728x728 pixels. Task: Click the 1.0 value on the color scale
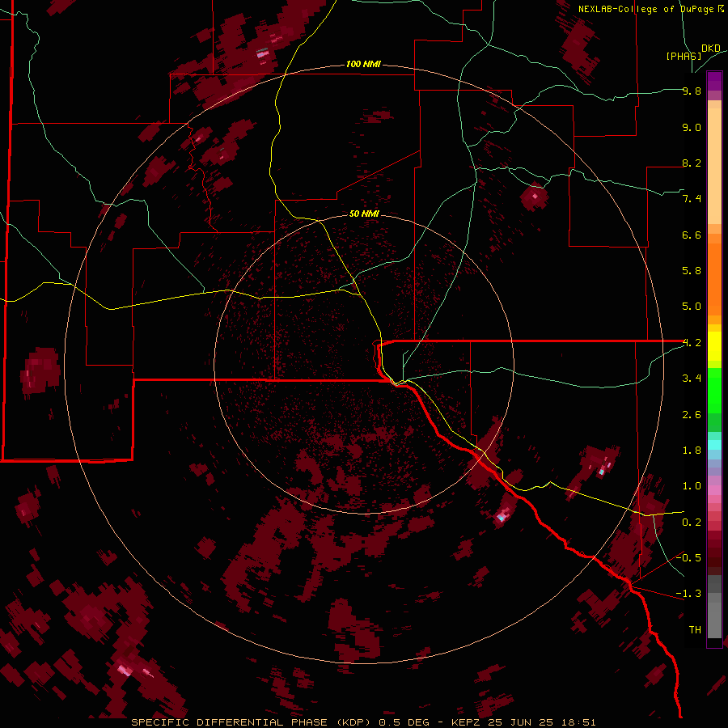tap(692, 486)
